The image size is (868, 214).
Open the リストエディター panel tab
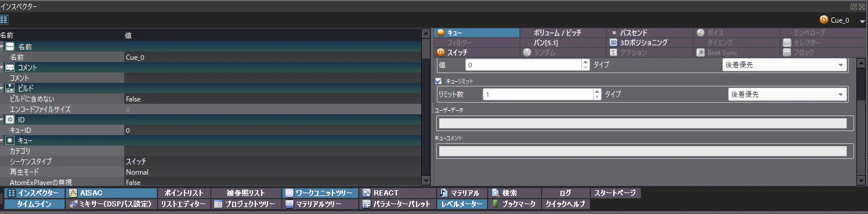point(183,204)
